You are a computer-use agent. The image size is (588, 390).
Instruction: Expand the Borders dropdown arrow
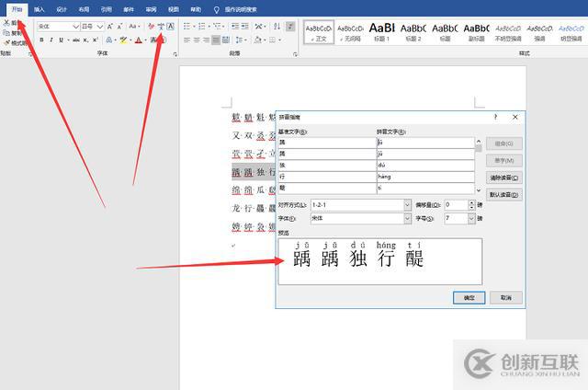[x=280, y=40]
